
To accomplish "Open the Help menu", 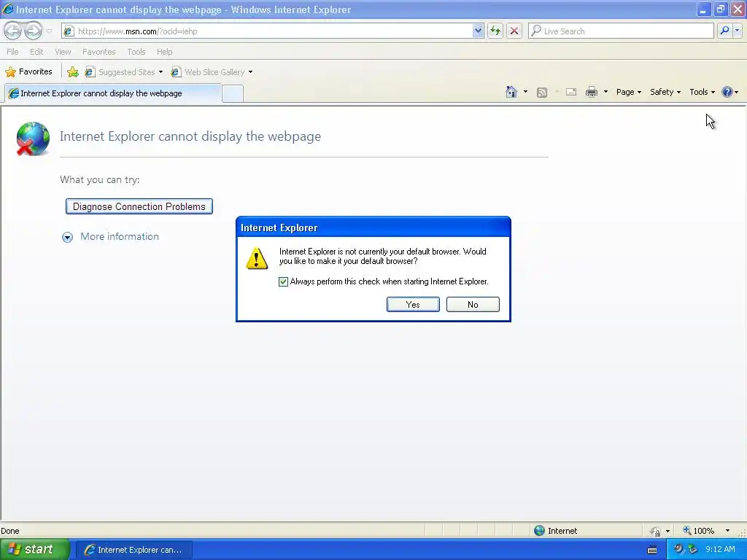I will [164, 52].
